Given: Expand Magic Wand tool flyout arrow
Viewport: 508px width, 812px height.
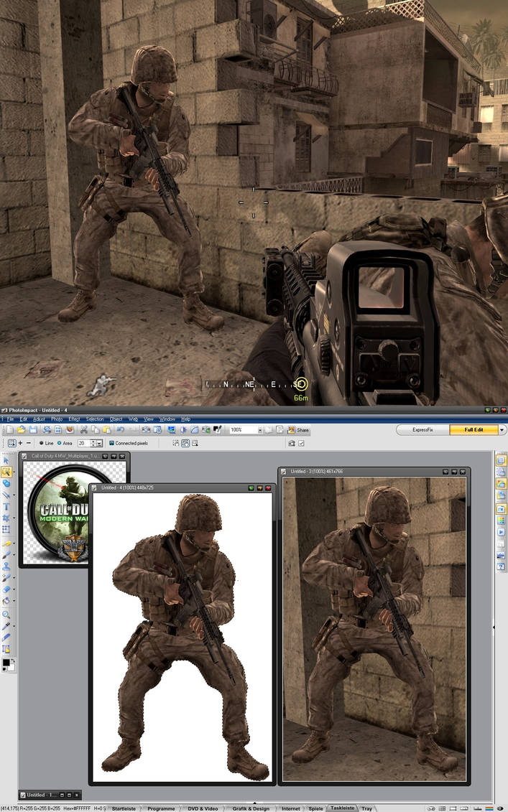Looking at the screenshot, I should (x=14, y=472).
